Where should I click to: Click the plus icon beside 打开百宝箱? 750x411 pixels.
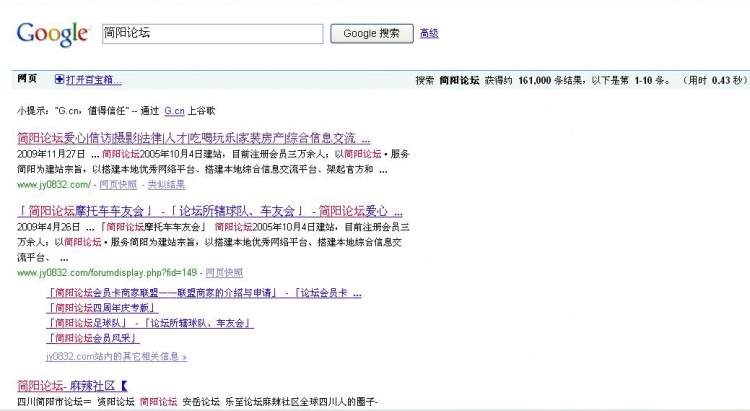59,79
